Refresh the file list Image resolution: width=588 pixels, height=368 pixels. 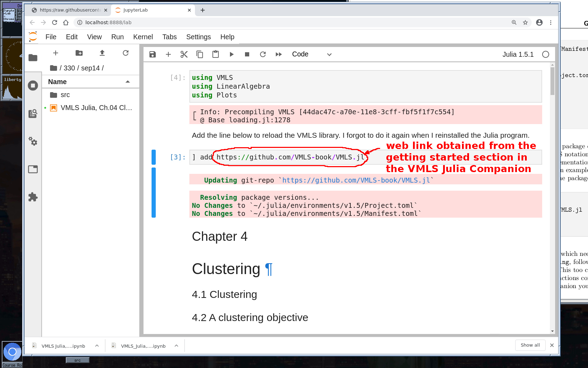[x=126, y=53]
